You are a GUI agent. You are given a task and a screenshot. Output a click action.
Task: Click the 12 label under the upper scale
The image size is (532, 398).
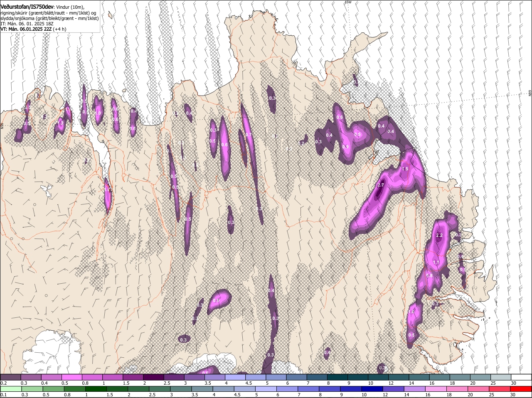coord(391,383)
